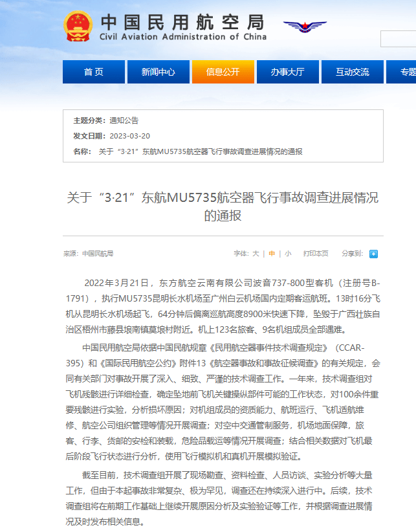The height and width of the screenshot is (532, 416).
Task: Click the paragraph starting 截至目前
Action: (x=219, y=498)
